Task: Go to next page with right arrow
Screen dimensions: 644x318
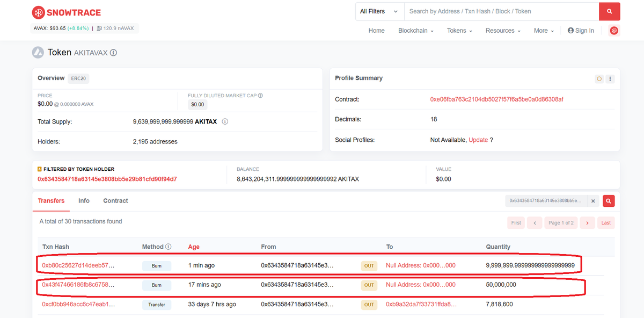Action: [x=587, y=223]
